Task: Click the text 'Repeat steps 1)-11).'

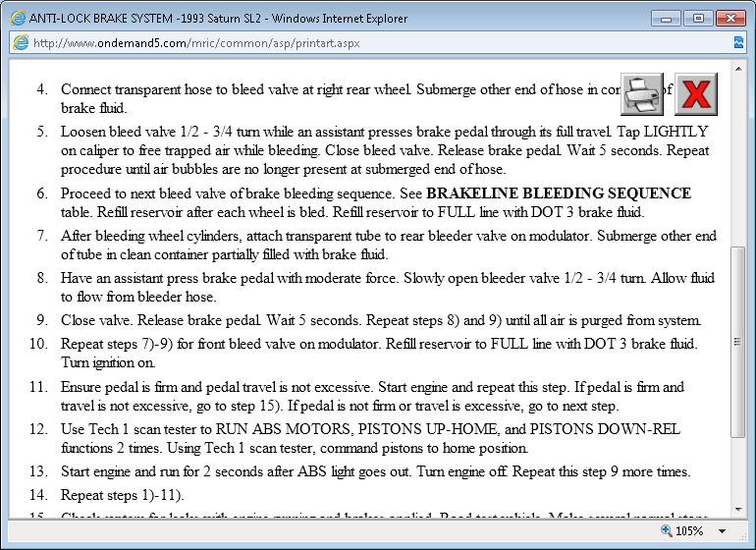Action: [x=122, y=495]
